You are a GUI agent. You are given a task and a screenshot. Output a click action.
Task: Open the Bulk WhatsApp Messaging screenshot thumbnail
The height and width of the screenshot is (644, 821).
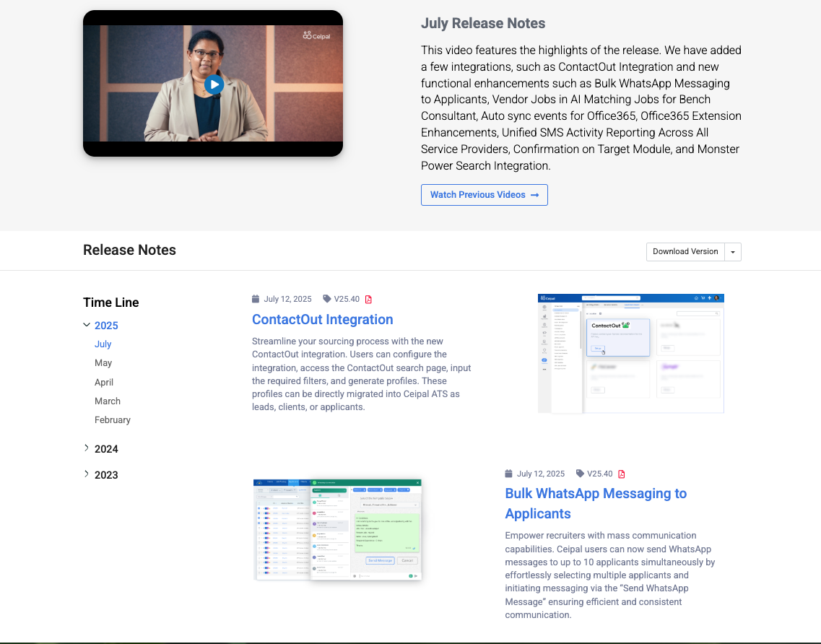pyautogui.click(x=338, y=530)
